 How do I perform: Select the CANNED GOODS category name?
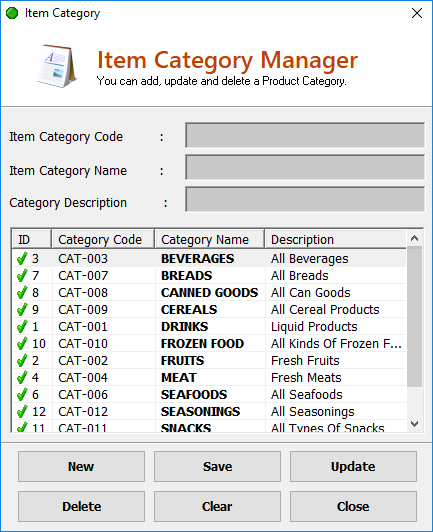click(209, 293)
